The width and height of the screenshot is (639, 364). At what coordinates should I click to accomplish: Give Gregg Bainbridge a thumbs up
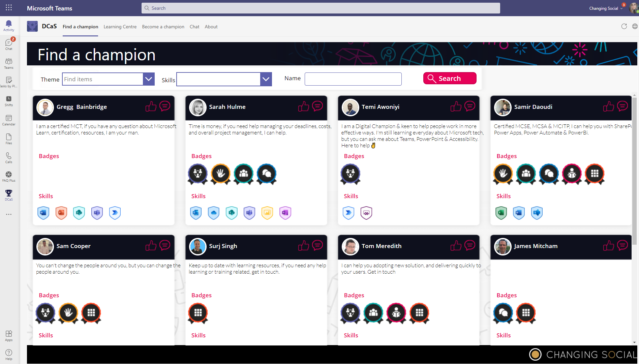point(151,107)
